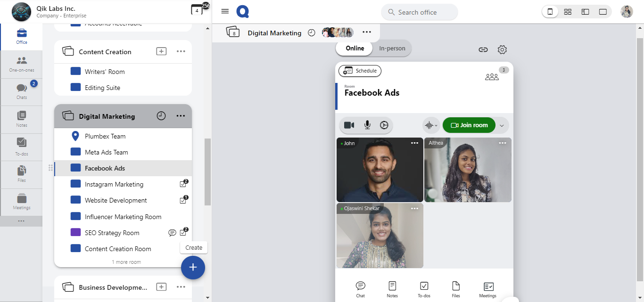
Task: Open Digital Marketing group's three-dot menu
Action: tap(181, 116)
